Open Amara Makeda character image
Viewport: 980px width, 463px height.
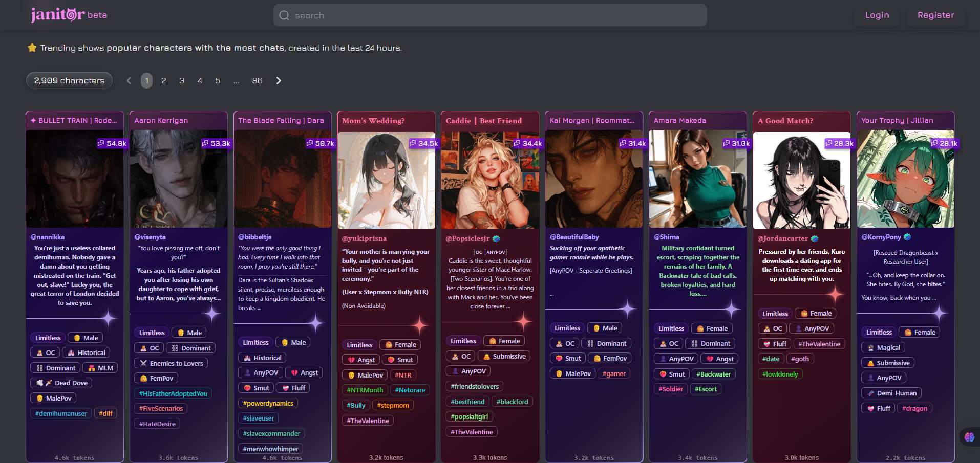[x=698, y=179]
